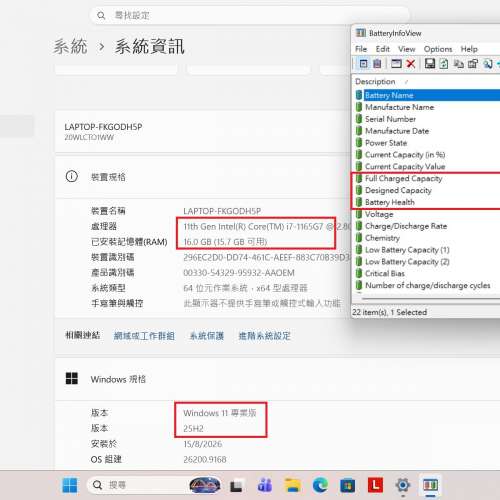Click the Windows 11 專業版 edition value
500x500 pixels.
click(220, 413)
